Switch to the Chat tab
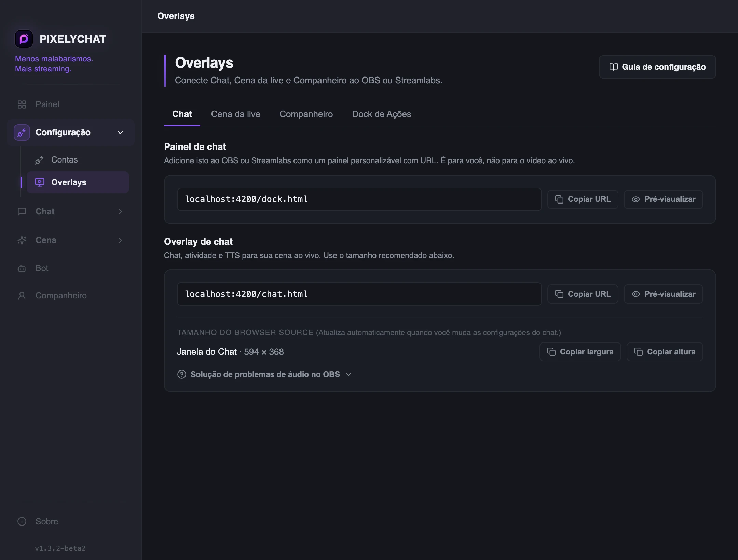The image size is (738, 560). [x=182, y=114]
